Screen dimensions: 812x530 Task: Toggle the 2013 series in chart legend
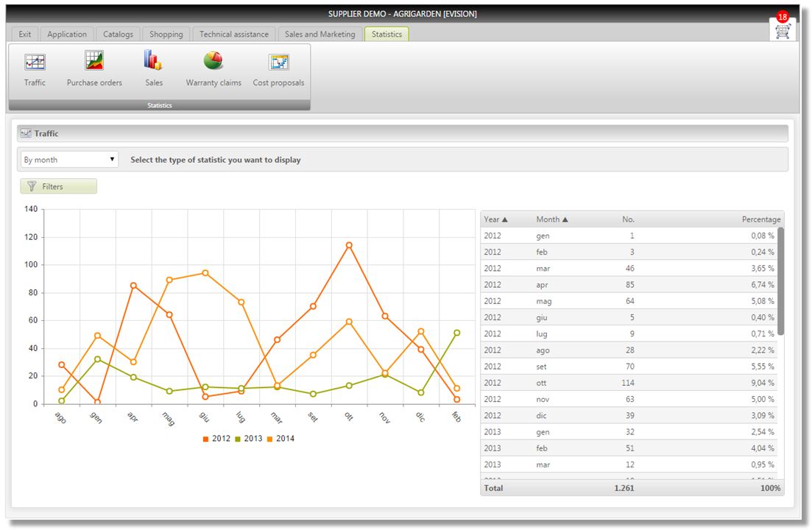click(248, 439)
